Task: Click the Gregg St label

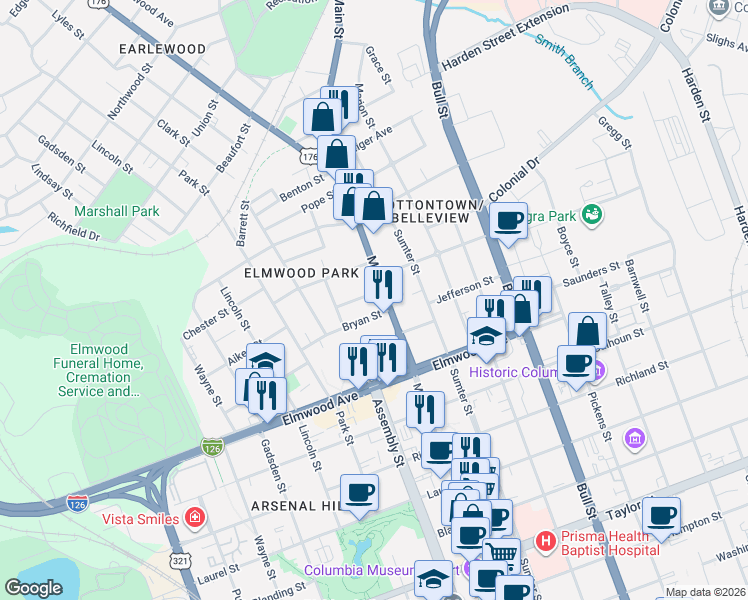Action: click(615, 133)
